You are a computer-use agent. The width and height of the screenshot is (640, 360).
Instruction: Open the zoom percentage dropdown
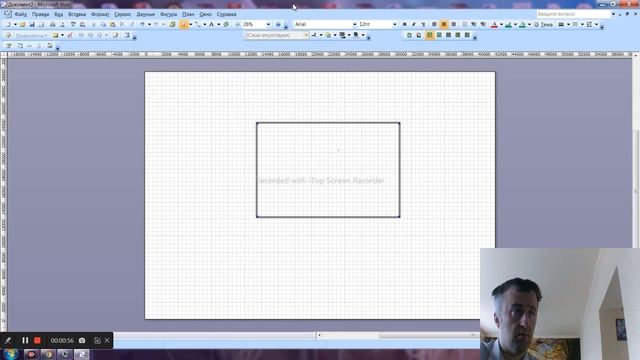268,24
